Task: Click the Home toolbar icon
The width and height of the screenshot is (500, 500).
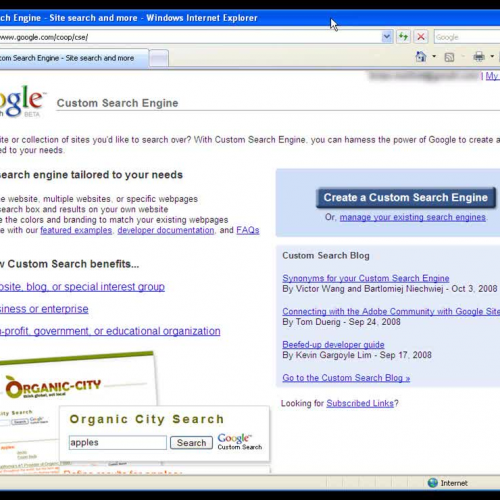Action: click(421, 57)
